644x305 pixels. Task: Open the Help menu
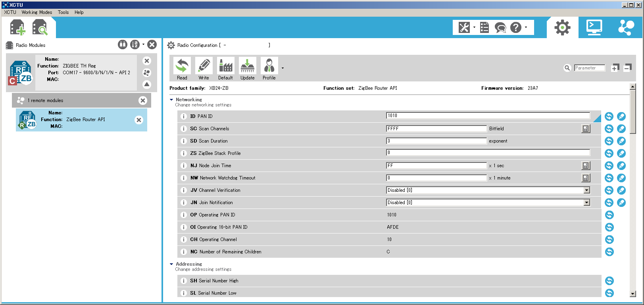coord(79,12)
